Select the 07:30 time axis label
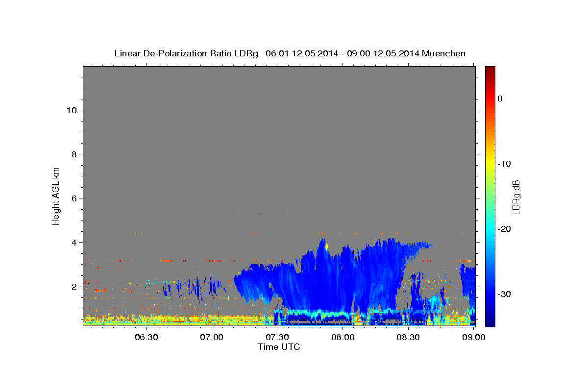 (x=277, y=337)
